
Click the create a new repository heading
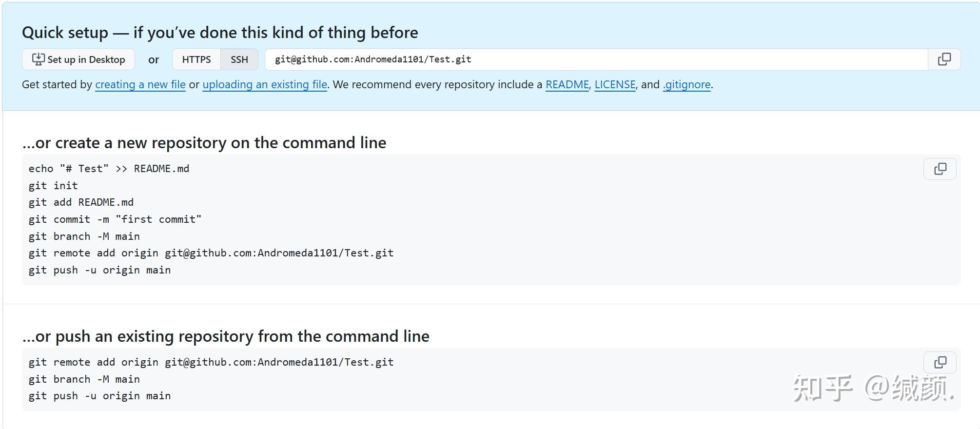coord(204,143)
